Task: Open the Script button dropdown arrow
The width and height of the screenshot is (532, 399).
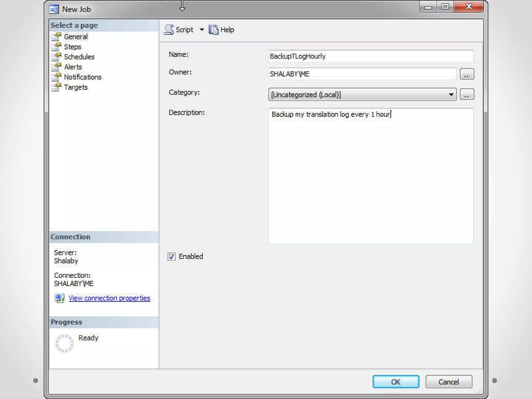Action: tap(202, 30)
